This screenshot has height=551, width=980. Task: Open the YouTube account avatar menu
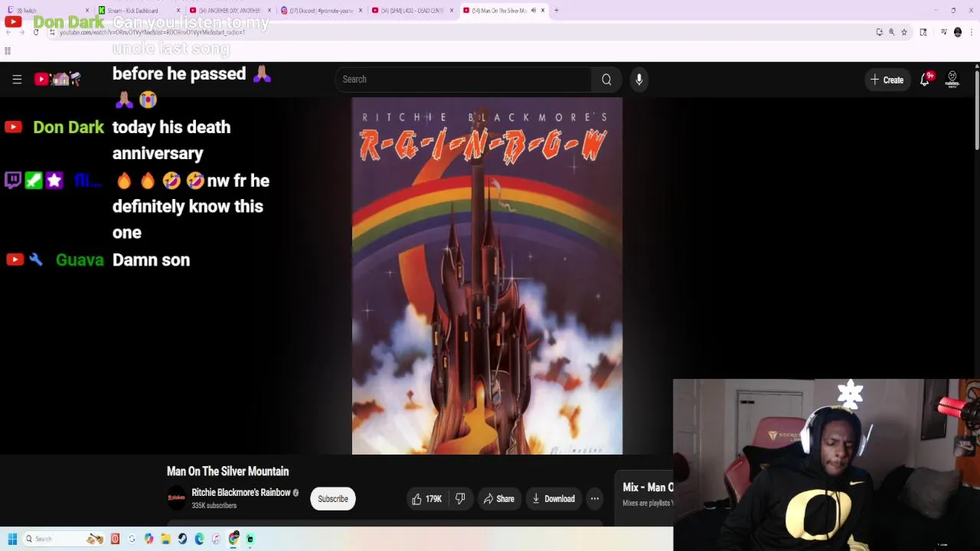tap(952, 80)
